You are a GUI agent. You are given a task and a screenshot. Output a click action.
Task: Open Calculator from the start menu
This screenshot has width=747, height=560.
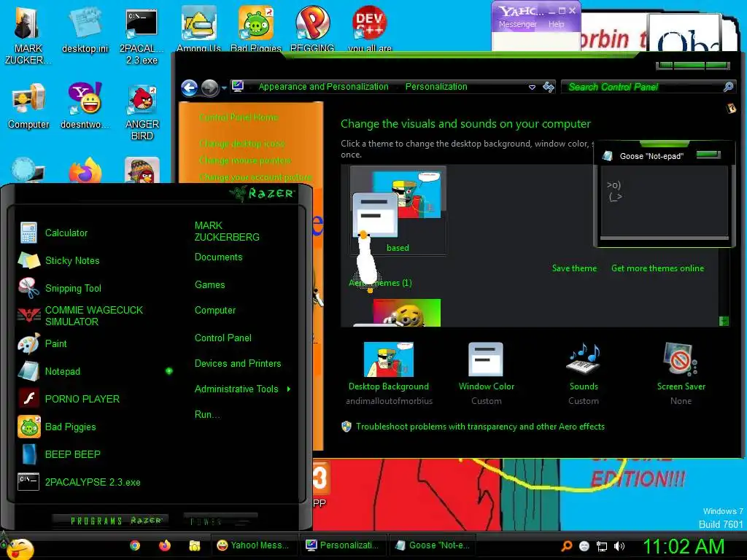(x=66, y=233)
